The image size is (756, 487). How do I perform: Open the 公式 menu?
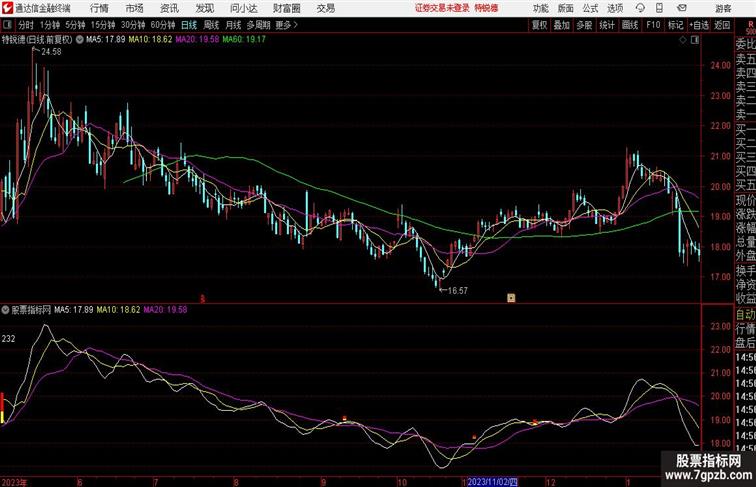pyautogui.click(x=590, y=8)
